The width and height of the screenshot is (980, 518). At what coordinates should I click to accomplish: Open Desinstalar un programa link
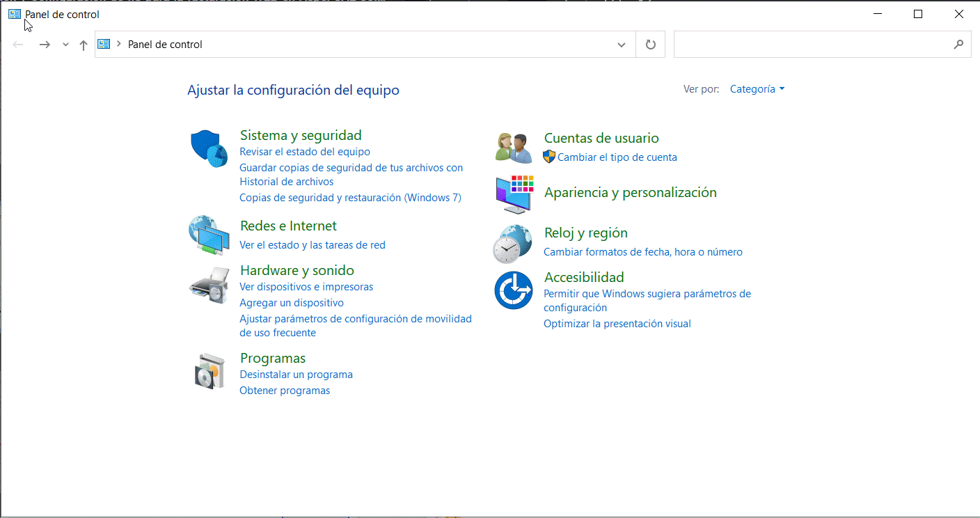tap(296, 375)
